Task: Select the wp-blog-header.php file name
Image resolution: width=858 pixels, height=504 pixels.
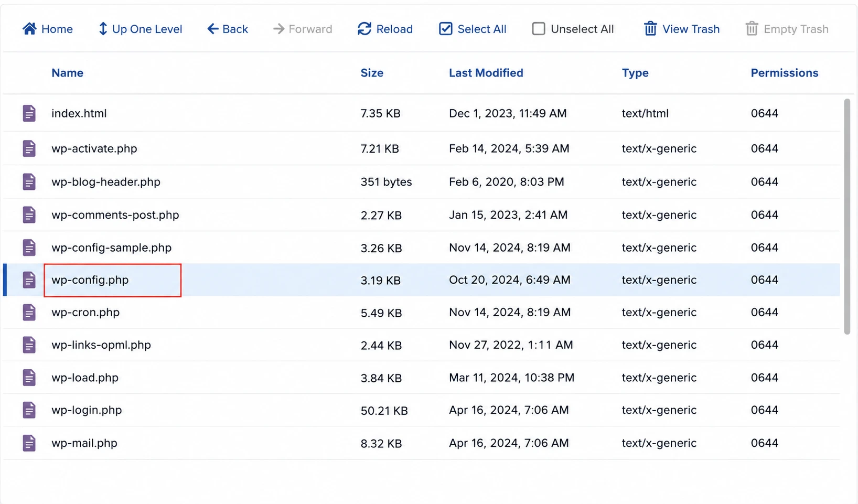Action: coord(106,183)
